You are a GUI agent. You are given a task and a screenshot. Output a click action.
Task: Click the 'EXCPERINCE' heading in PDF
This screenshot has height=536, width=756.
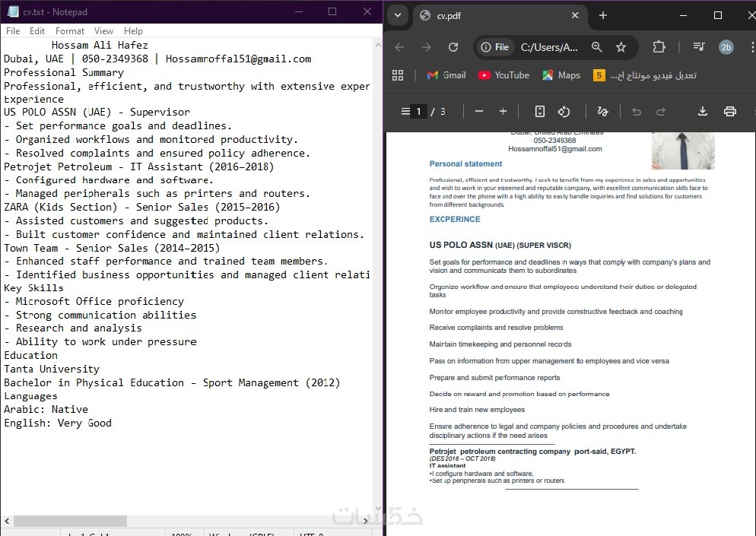point(455,219)
